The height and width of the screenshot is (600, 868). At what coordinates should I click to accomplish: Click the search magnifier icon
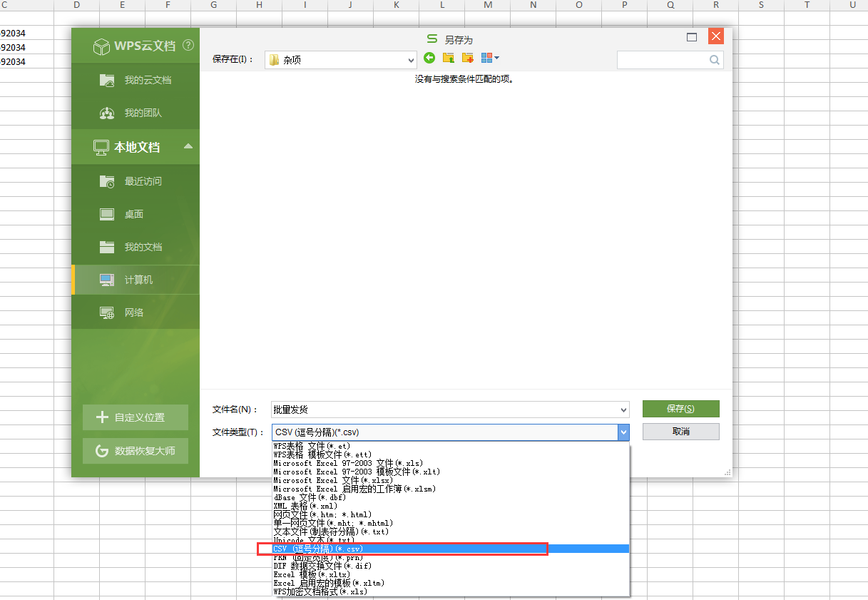point(714,61)
